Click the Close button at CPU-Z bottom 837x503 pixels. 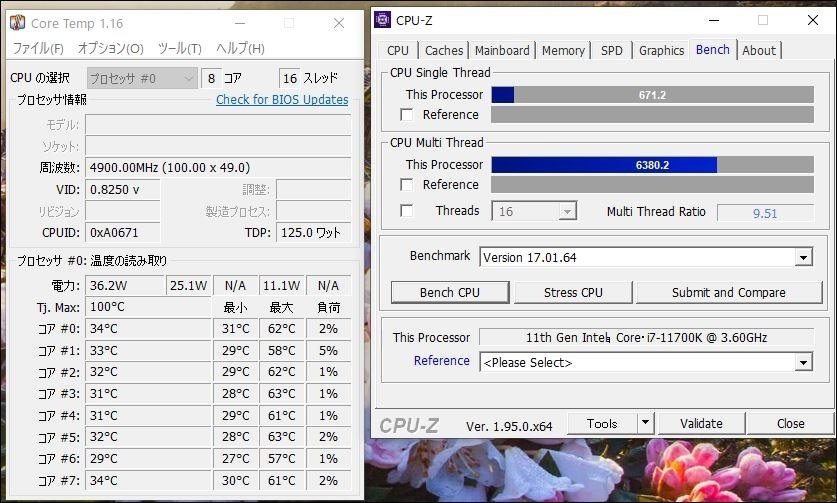(x=791, y=423)
